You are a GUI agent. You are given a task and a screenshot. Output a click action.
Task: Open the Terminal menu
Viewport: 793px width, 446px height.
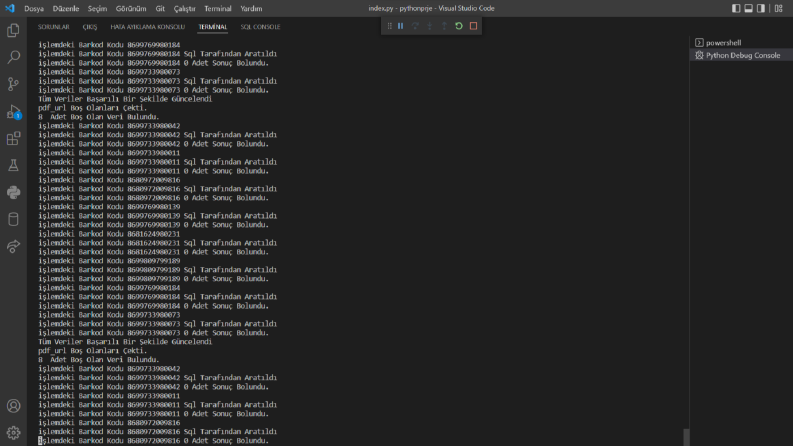[x=218, y=9]
